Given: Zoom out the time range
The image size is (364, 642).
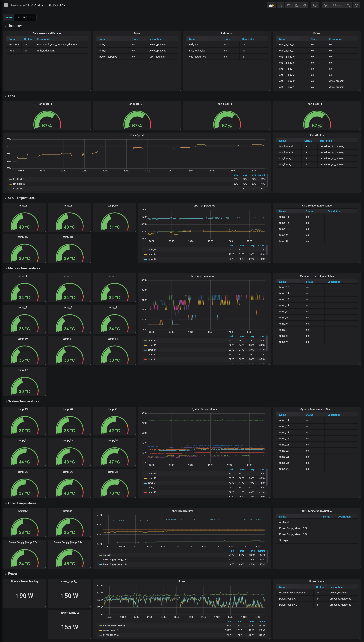Looking at the screenshot, I should click(348, 5).
